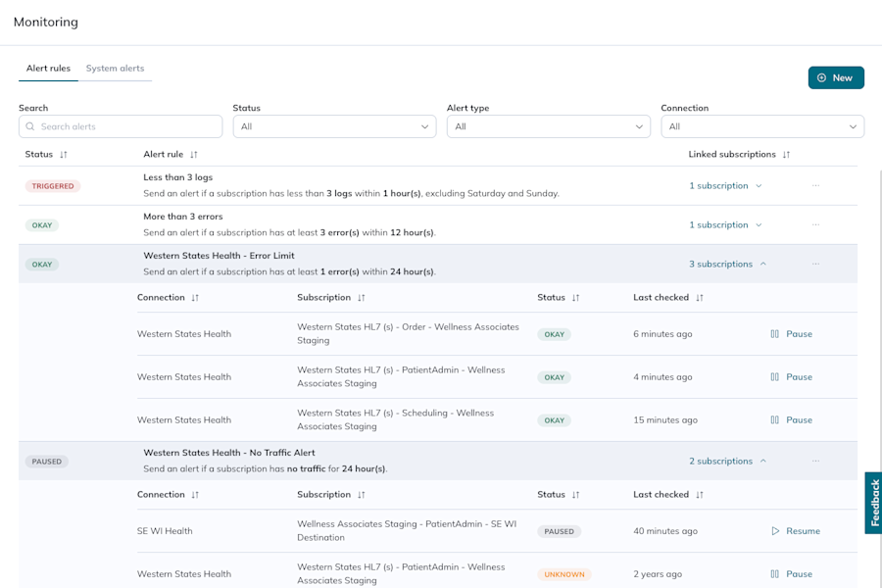This screenshot has width=882, height=588.
Task: Select the Alert rules tab
Action: tap(48, 68)
